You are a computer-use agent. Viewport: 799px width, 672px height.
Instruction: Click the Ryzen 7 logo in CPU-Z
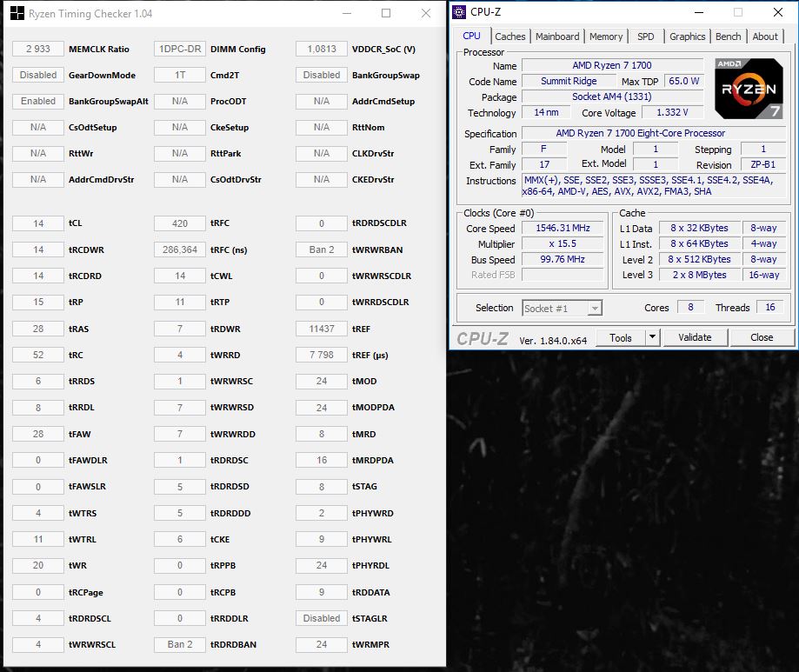click(749, 89)
